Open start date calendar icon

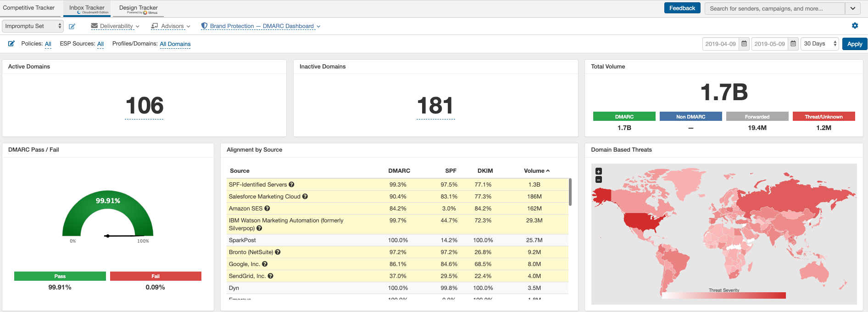744,44
